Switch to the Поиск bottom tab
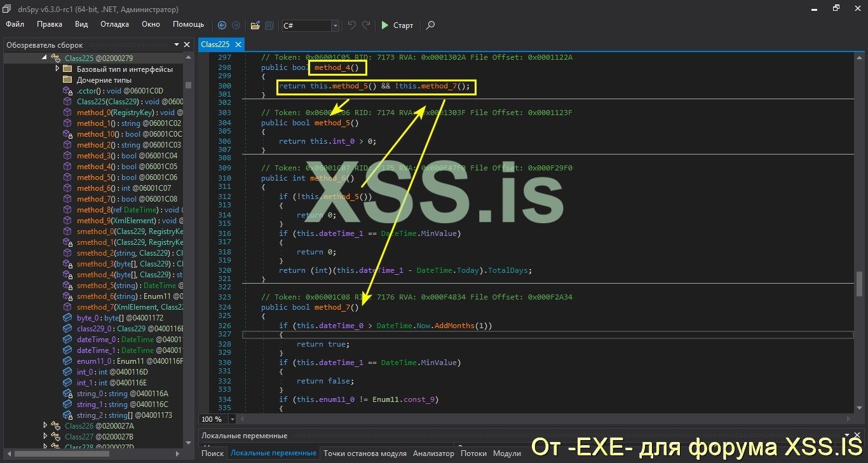This screenshot has width=868, height=463. (213, 453)
